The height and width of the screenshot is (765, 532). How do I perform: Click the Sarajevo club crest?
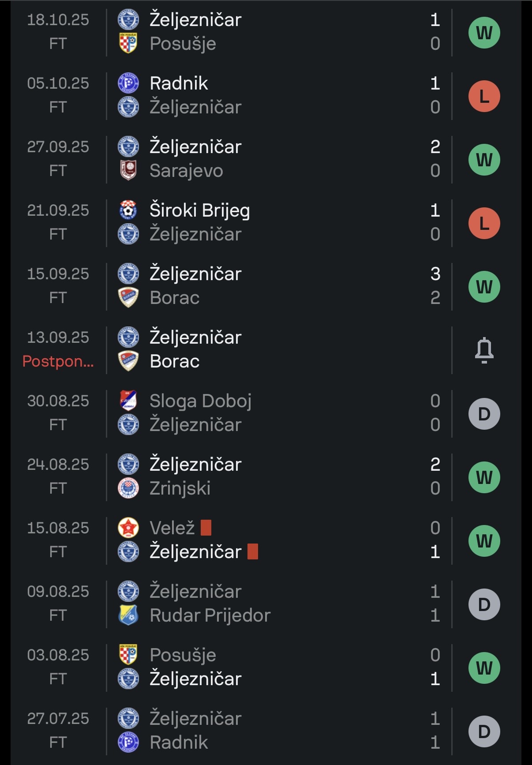(x=128, y=170)
